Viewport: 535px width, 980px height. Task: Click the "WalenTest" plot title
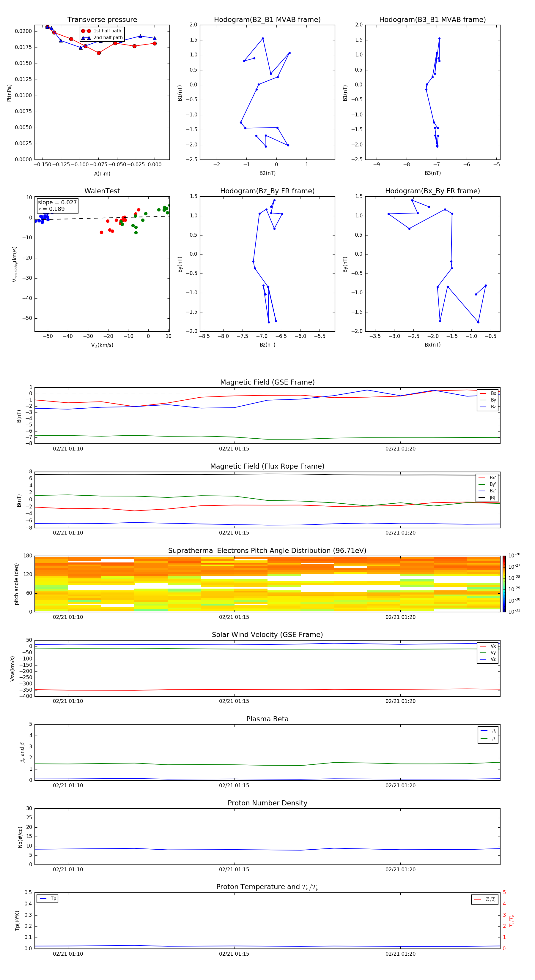coord(102,191)
